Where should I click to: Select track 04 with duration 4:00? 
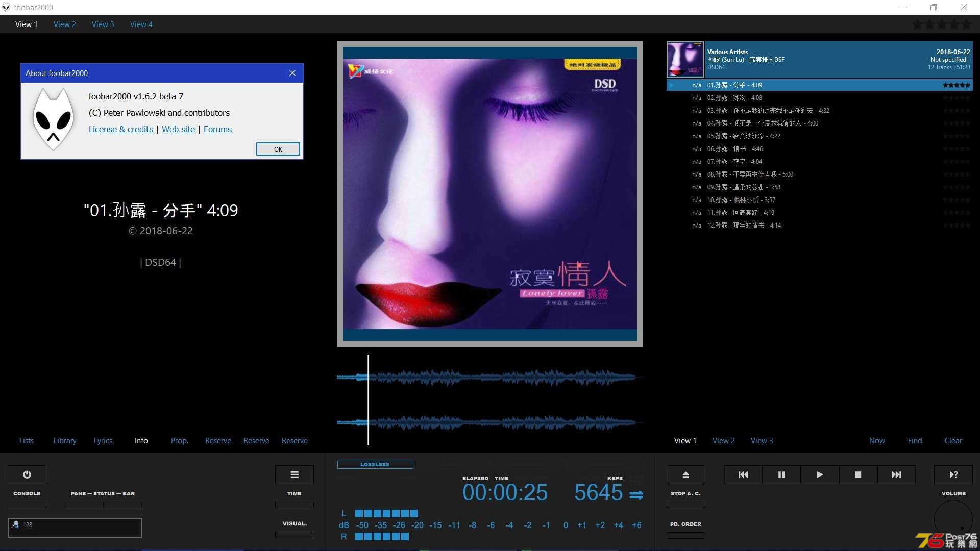pos(820,123)
